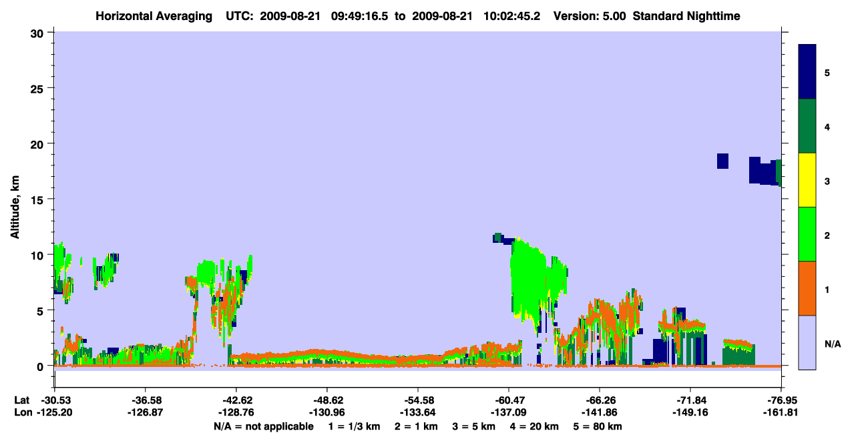Click longitude value -126.87
Image resolution: width=868 pixels, height=445 pixels.
click(146, 413)
